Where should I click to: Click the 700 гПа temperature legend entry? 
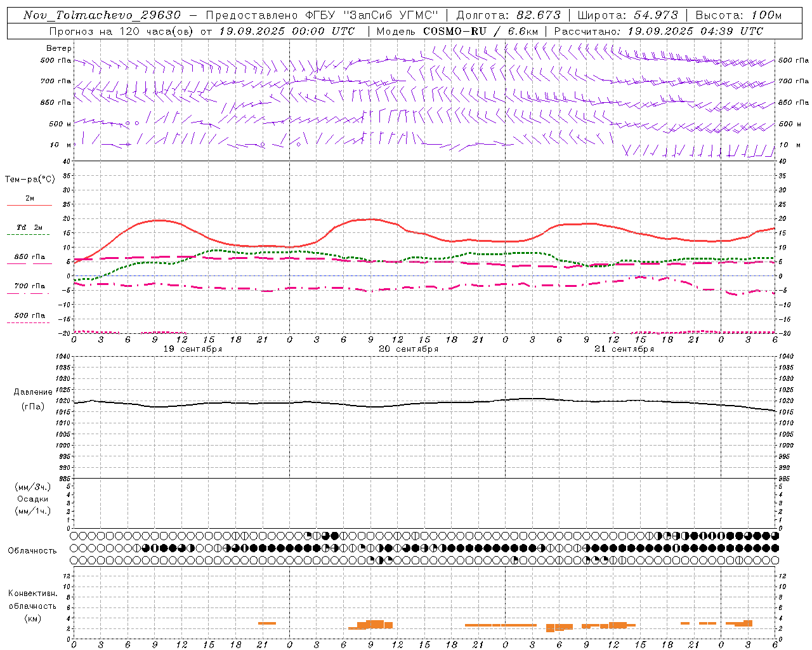(30, 286)
